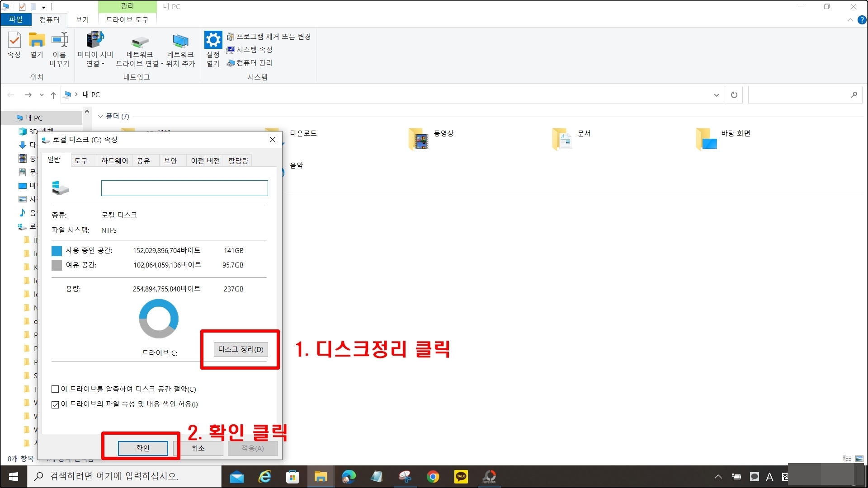The width and height of the screenshot is (868, 488).
Task: Collapse the folders (폴더 (7)) section chevron
Action: click(100, 117)
